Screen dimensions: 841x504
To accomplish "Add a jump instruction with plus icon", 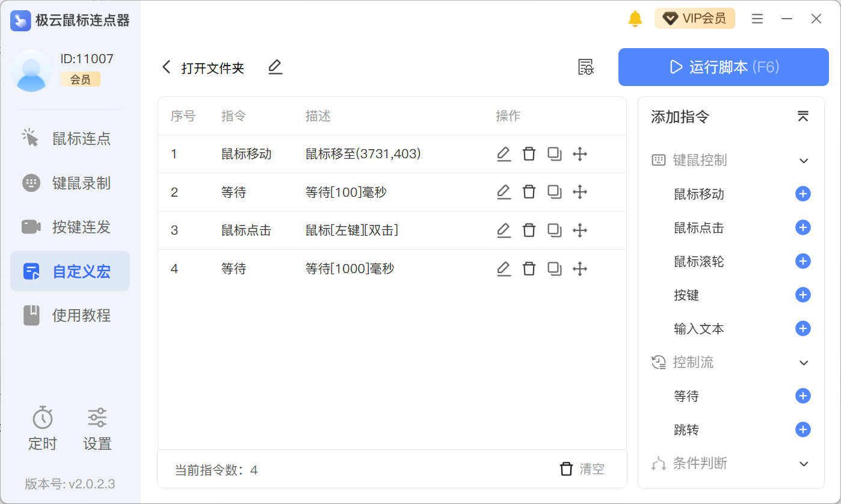I will (802, 430).
